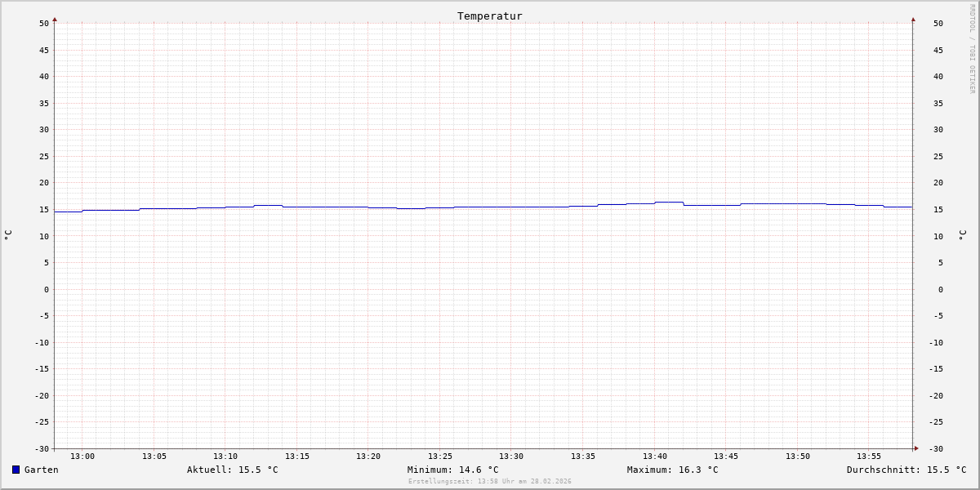Click the 13:15 time axis label
This screenshot has height=490, width=980.
tap(297, 457)
